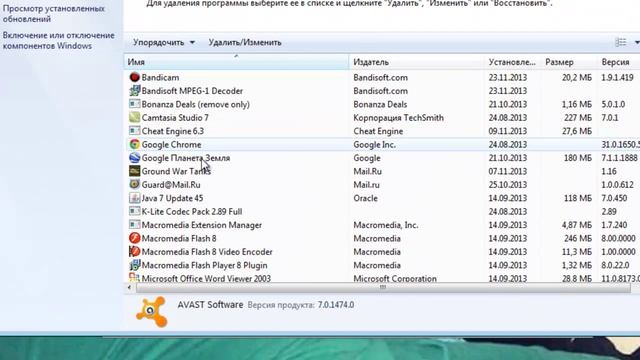Click the 09.11.2013 install date
This screenshot has width=640, height=360.
click(508, 131)
